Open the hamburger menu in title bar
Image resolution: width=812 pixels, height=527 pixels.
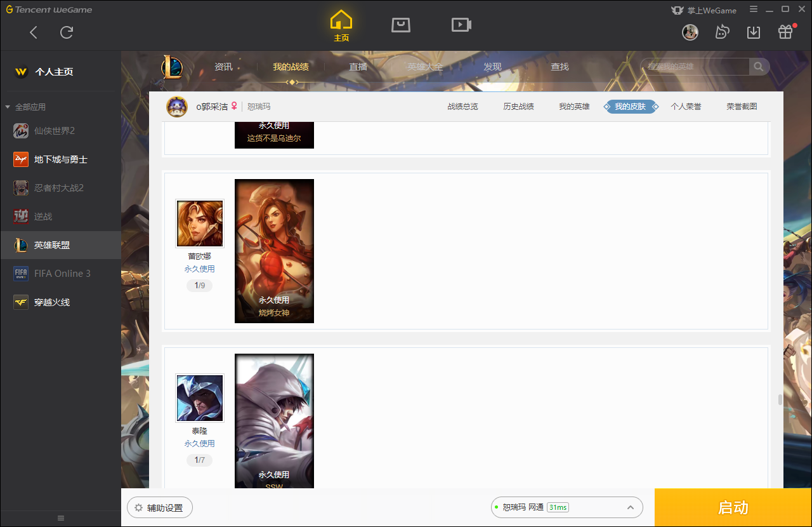tap(754, 10)
